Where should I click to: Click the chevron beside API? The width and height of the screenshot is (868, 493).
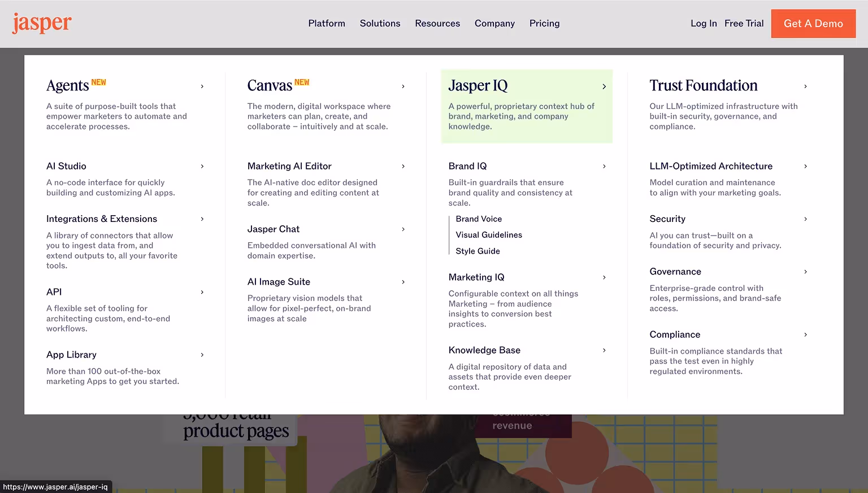[x=202, y=292]
